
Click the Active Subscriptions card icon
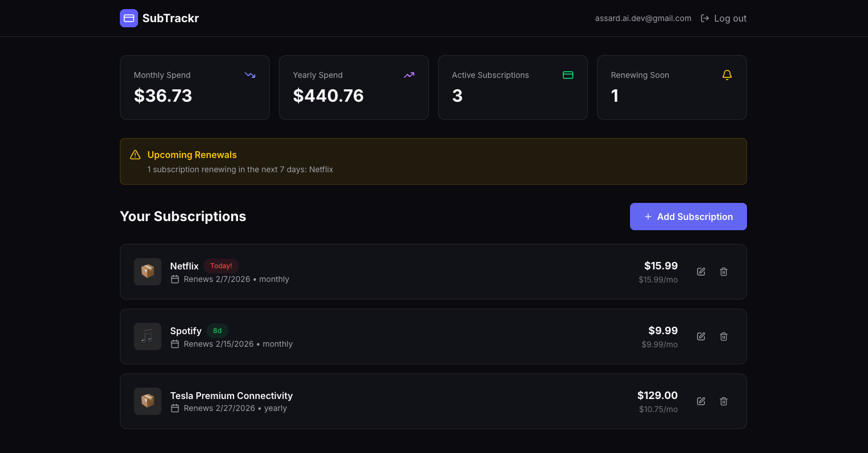pyautogui.click(x=568, y=75)
